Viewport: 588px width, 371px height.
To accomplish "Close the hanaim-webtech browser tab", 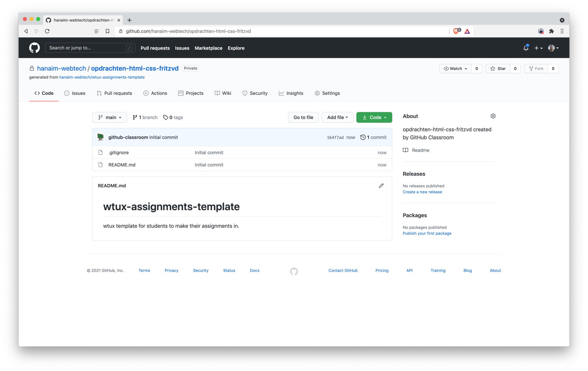I will [119, 20].
